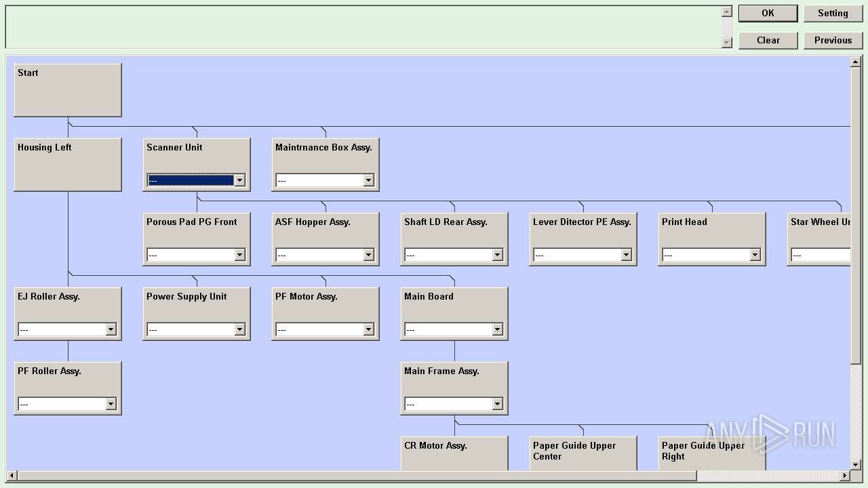Screen dimensions: 868x488
Task: Click the CR Motor Assy. box
Action: (x=454, y=453)
